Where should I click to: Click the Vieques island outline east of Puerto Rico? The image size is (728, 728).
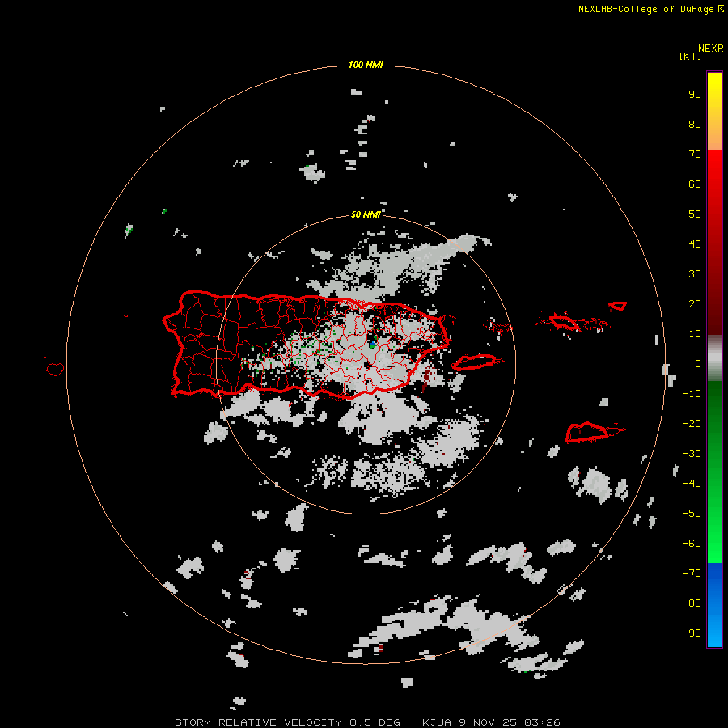click(476, 362)
